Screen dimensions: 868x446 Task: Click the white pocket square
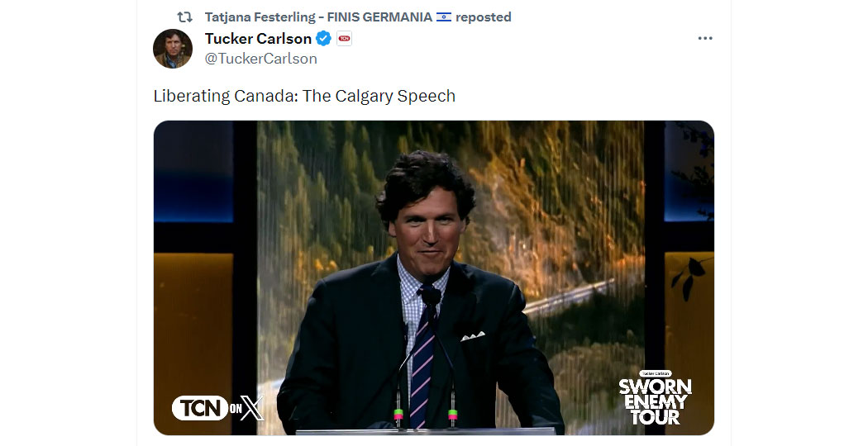[x=473, y=336]
